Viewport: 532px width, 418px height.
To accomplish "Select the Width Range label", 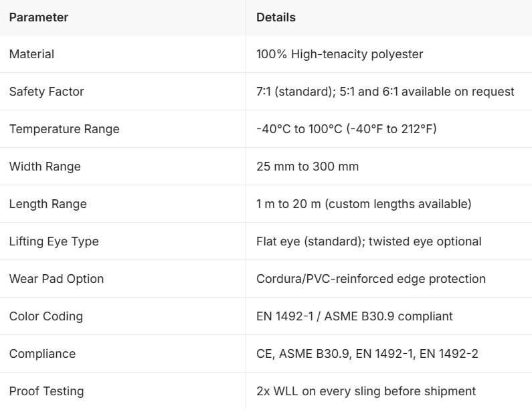I will [x=45, y=167].
